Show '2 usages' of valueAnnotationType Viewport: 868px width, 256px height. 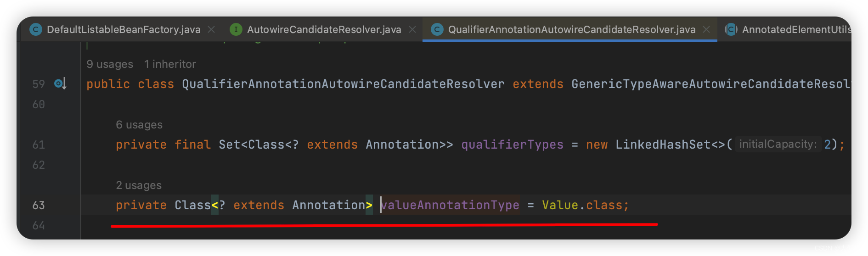point(139,185)
